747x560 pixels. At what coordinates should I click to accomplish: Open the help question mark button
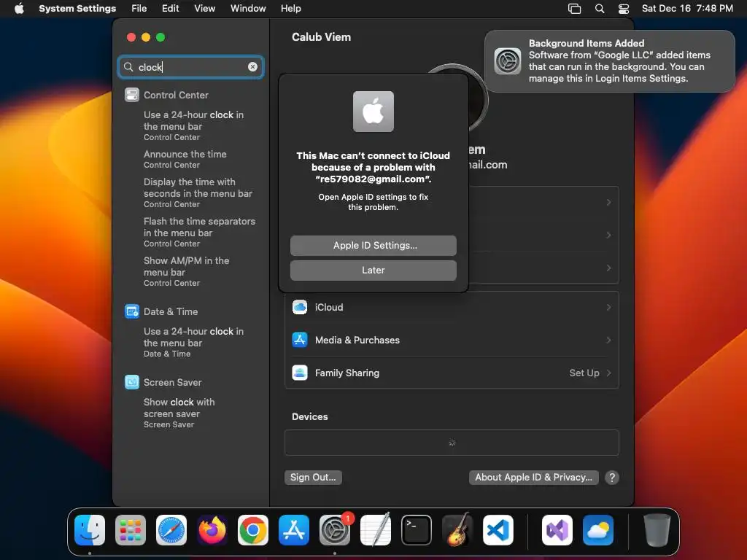click(612, 477)
